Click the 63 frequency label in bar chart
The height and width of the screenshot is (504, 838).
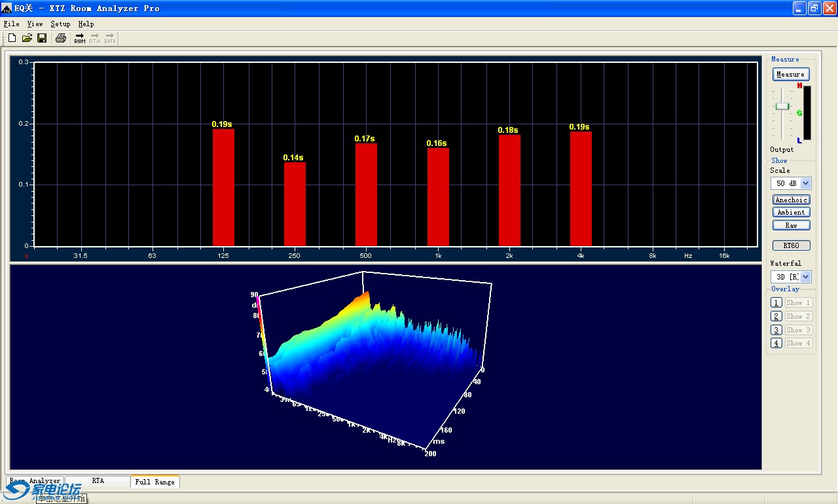152,255
